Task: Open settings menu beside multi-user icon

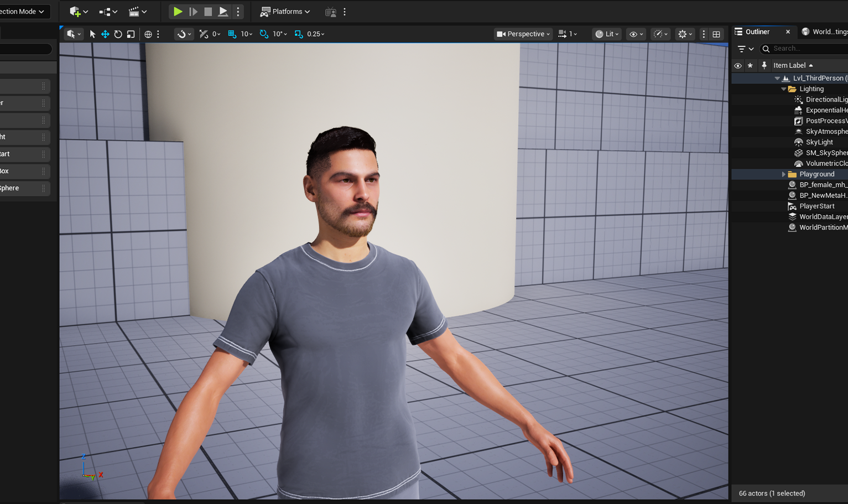Action: pyautogui.click(x=345, y=12)
